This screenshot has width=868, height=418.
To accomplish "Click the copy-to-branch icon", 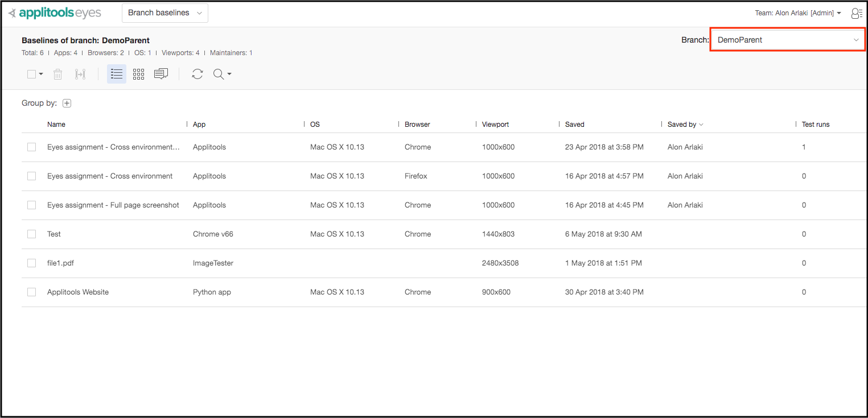I will coord(80,74).
